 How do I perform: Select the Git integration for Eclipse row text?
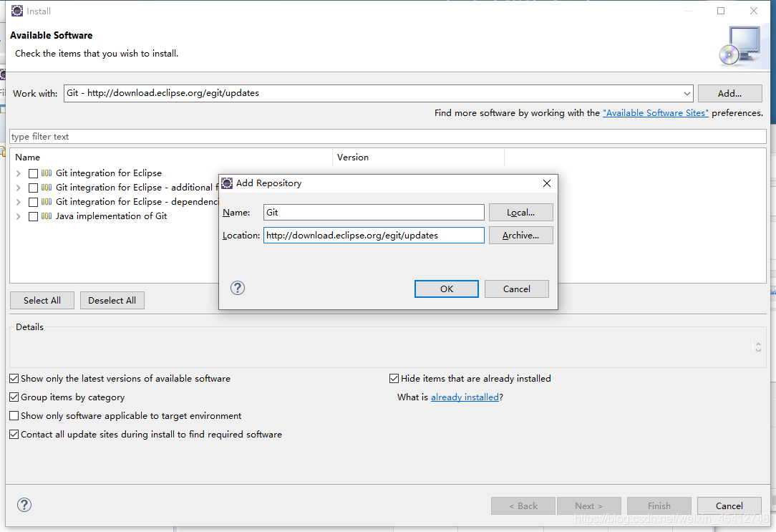pyautogui.click(x=109, y=173)
